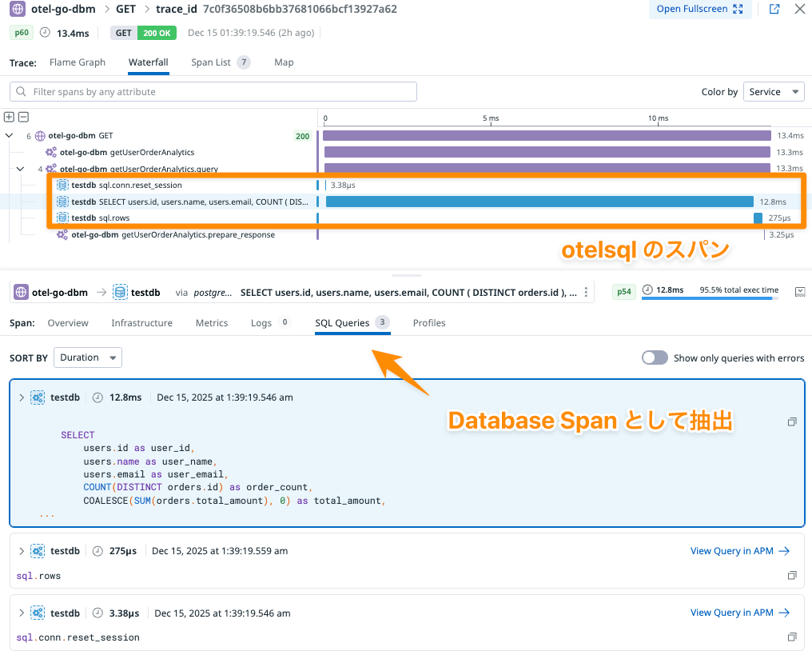This screenshot has width=812, height=659.
Task: Click magnifier icon in span filter
Action: pos(21,92)
